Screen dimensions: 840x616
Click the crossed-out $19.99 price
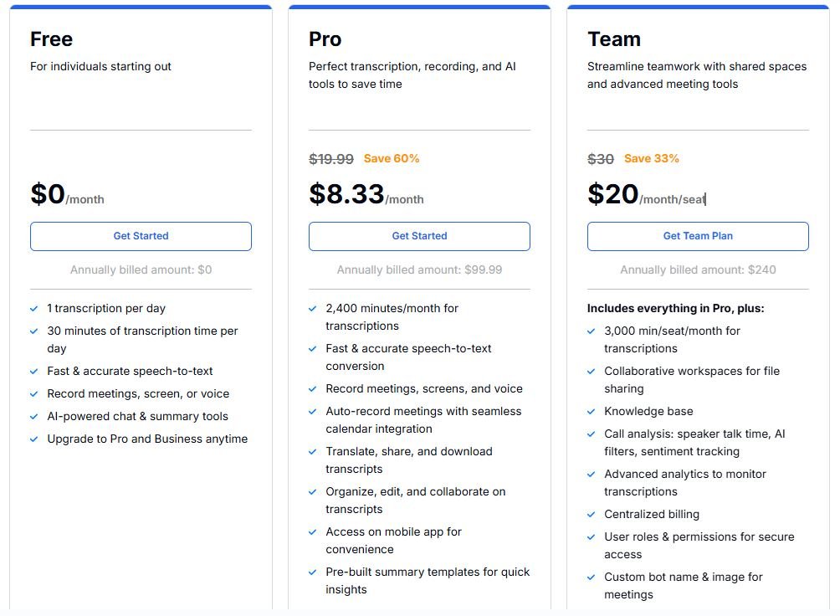click(331, 159)
